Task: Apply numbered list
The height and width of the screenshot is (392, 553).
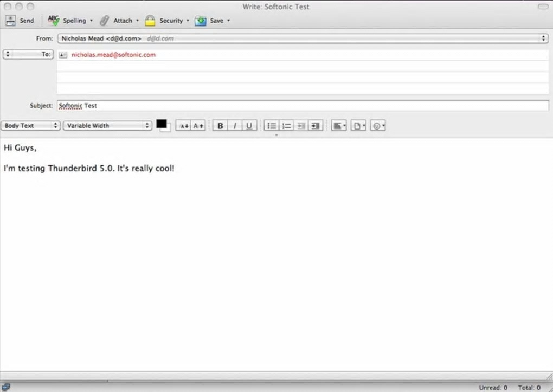Action: (286, 126)
